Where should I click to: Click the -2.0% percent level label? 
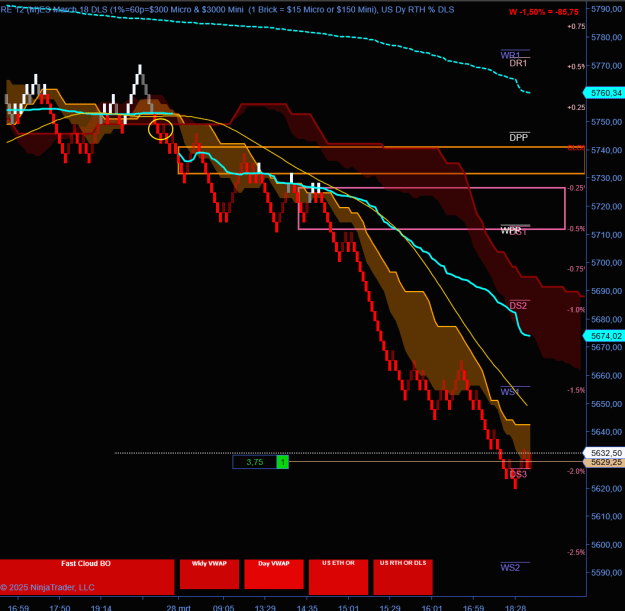pyautogui.click(x=576, y=471)
